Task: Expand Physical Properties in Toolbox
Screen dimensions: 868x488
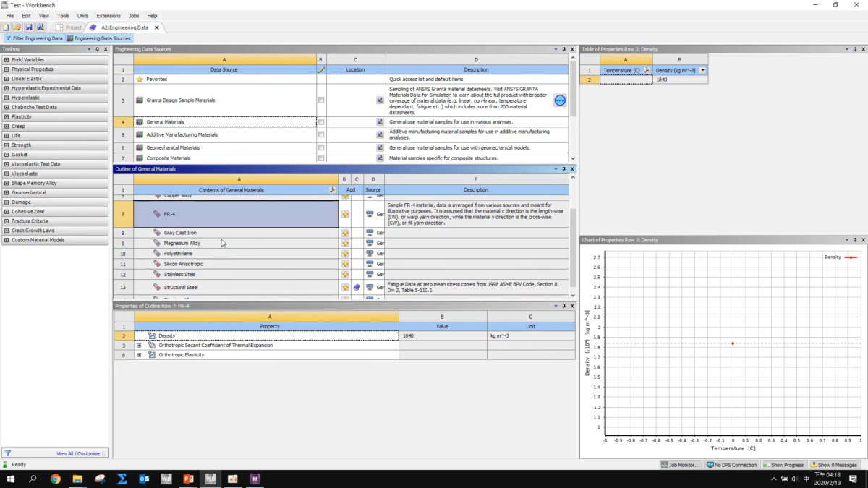Action: [x=7, y=69]
